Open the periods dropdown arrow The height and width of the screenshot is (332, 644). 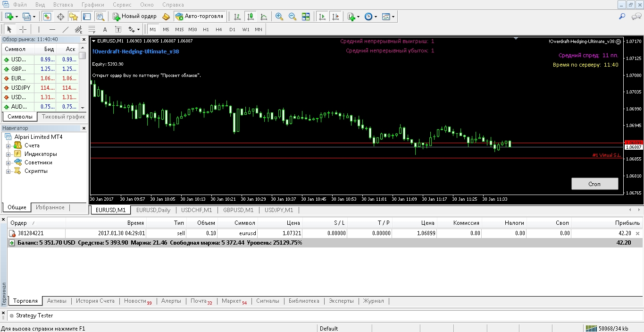point(376,17)
